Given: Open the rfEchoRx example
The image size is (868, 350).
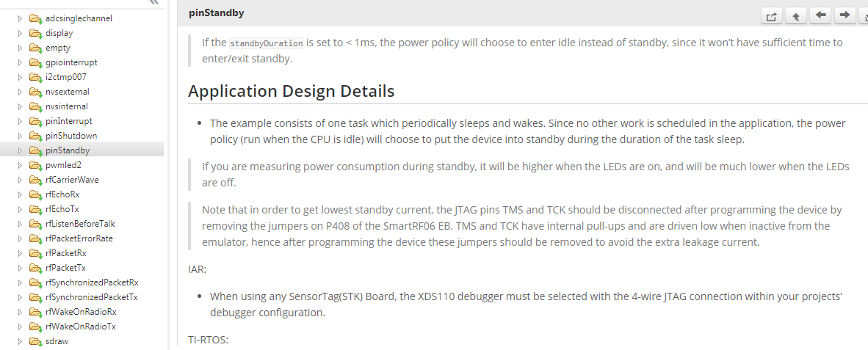Looking at the screenshot, I should tap(62, 194).
